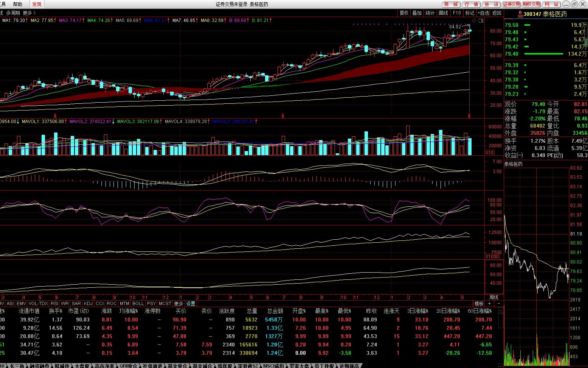Sort by 流通市值 column header
This screenshot has width=588, height=368.
tap(29, 311)
